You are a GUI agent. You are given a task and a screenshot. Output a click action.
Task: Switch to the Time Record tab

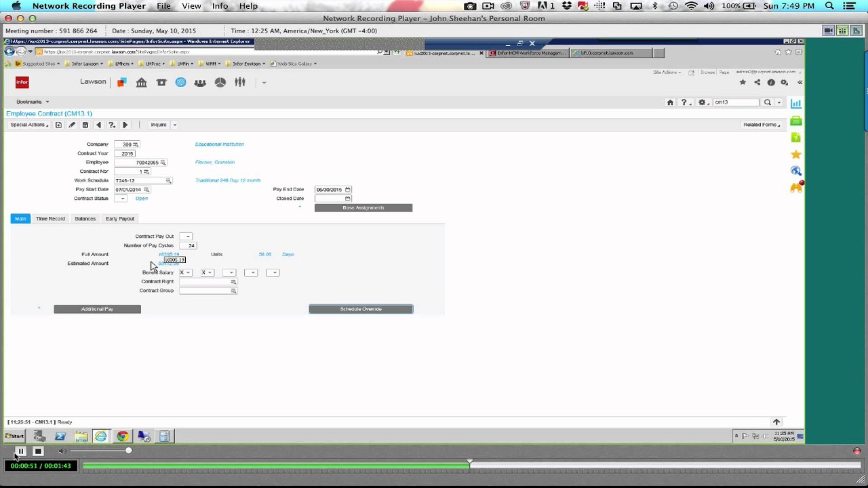(50, 219)
